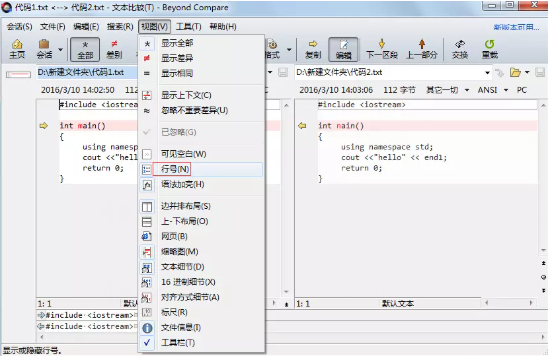548x360 pixels.
Task: Choose 上-下布局(O) over-under layout
Action: point(201,222)
